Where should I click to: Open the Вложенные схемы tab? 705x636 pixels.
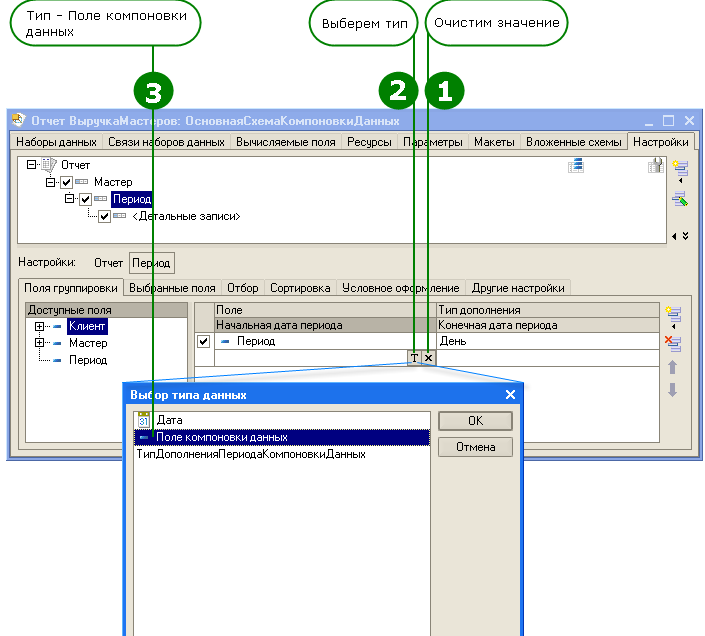coord(574,142)
